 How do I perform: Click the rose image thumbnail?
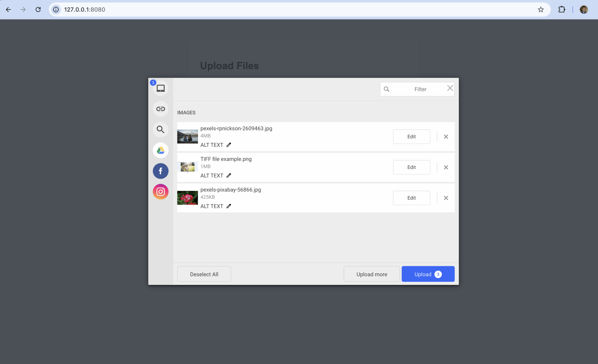[187, 198]
